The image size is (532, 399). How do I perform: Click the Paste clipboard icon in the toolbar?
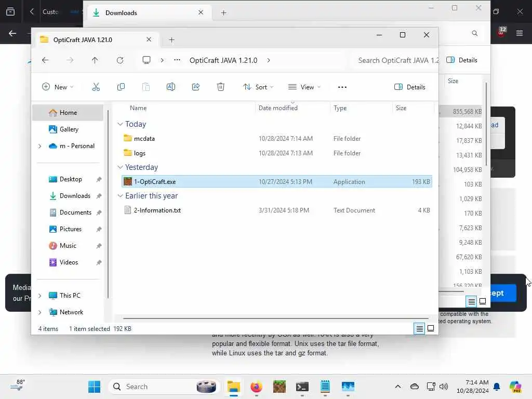click(x=146, y=87)
